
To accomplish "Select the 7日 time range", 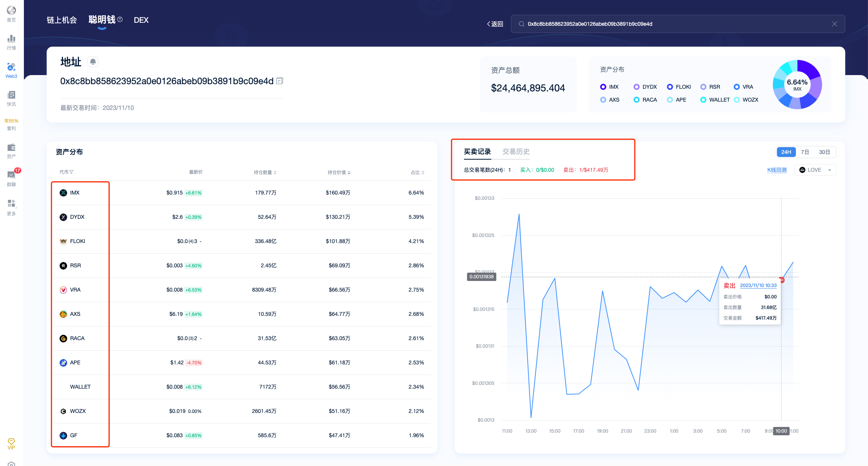I will (805, 152).
